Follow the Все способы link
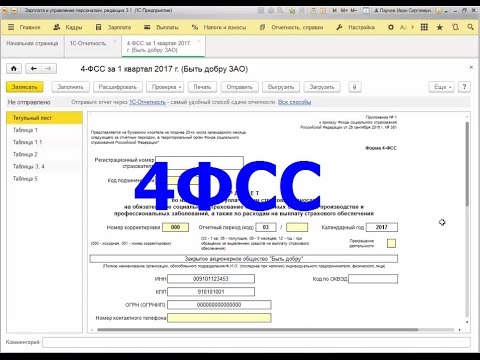 coord(295,102)
